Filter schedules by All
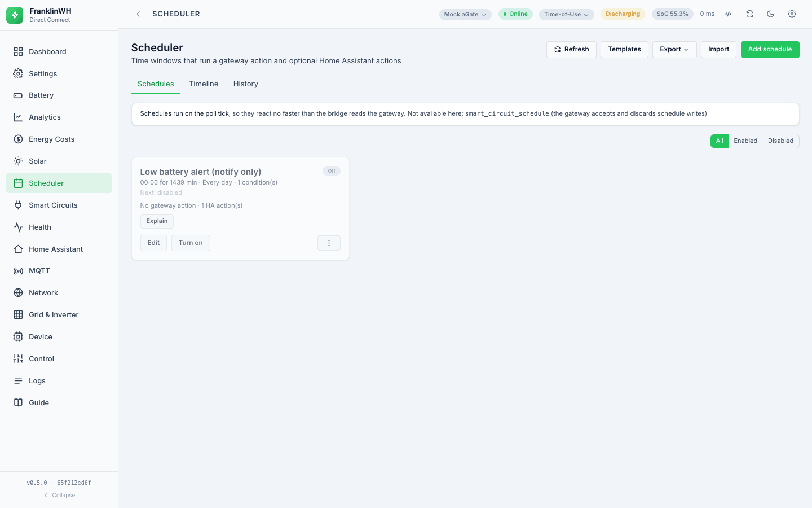This screenshot has height=508, width=812. (x=720, y=141)
